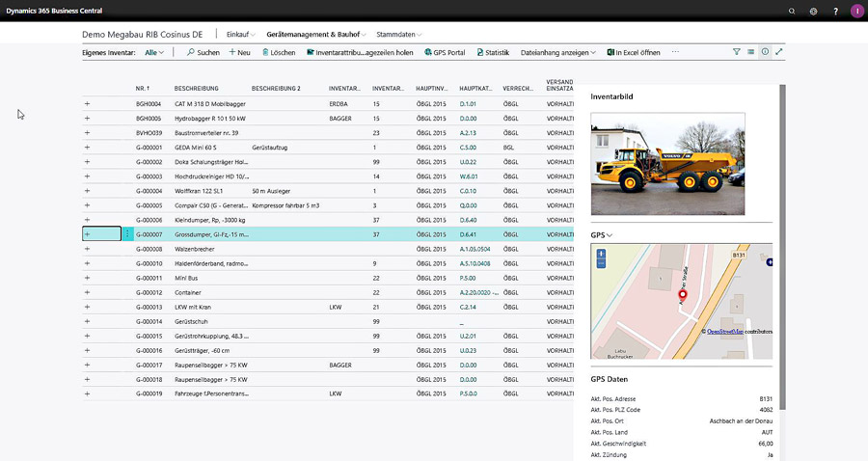Open inventory number BGH0005

click(x=149, y=119)
